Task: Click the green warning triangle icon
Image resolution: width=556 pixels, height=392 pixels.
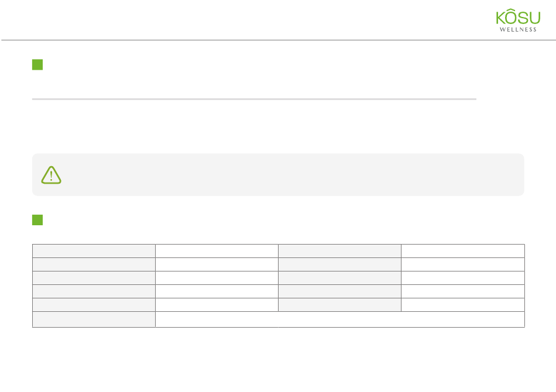Action: [x=51, y=175]
